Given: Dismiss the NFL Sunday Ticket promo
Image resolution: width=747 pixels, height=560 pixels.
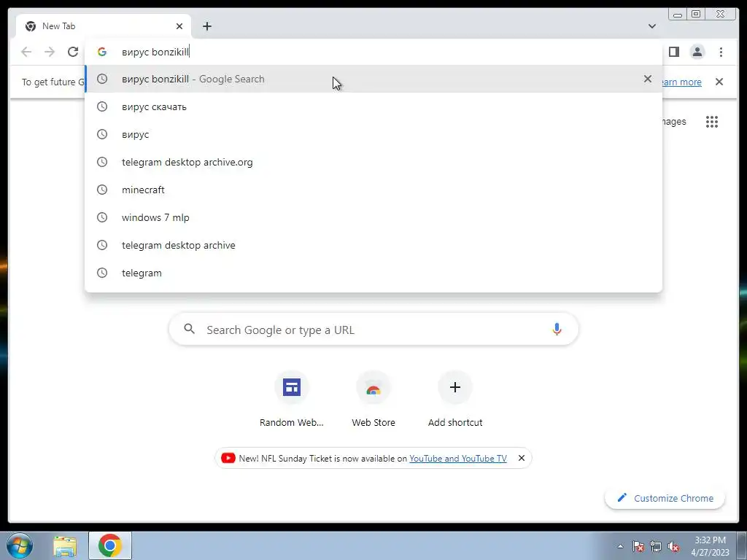Looking at the screenshot, I should tap(521, 458).
